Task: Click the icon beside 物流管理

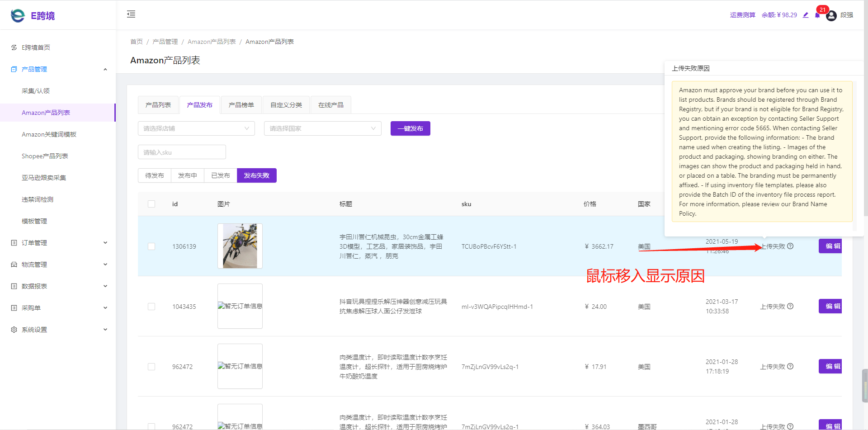Action: click(x=14, y=265)
